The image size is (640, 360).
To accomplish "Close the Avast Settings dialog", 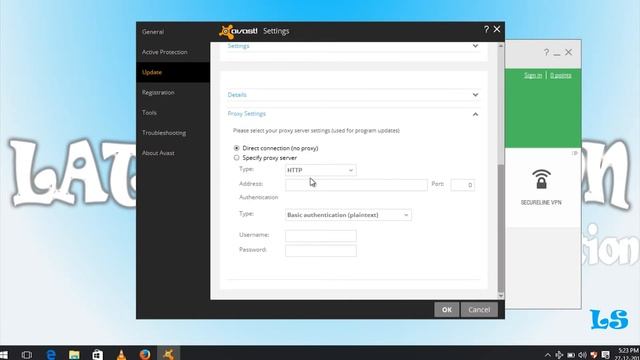I will pyautogui.click(x=497, y=29).
